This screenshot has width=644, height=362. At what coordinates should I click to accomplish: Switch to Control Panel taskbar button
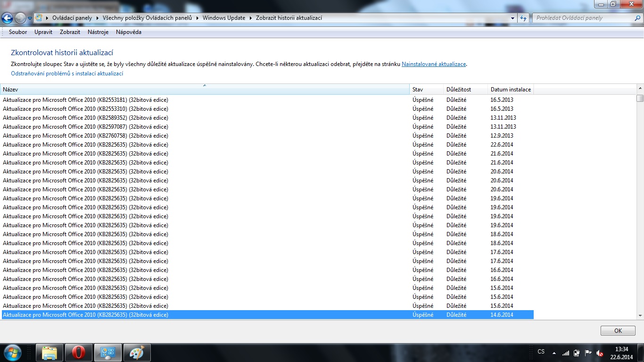click(108, 353)
